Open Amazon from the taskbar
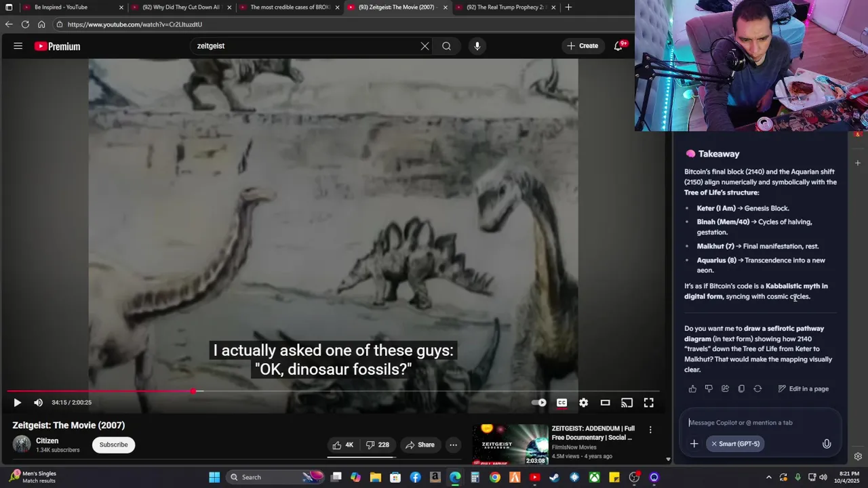Viewport: 868px width, 488px height. (x=435, y=477)
